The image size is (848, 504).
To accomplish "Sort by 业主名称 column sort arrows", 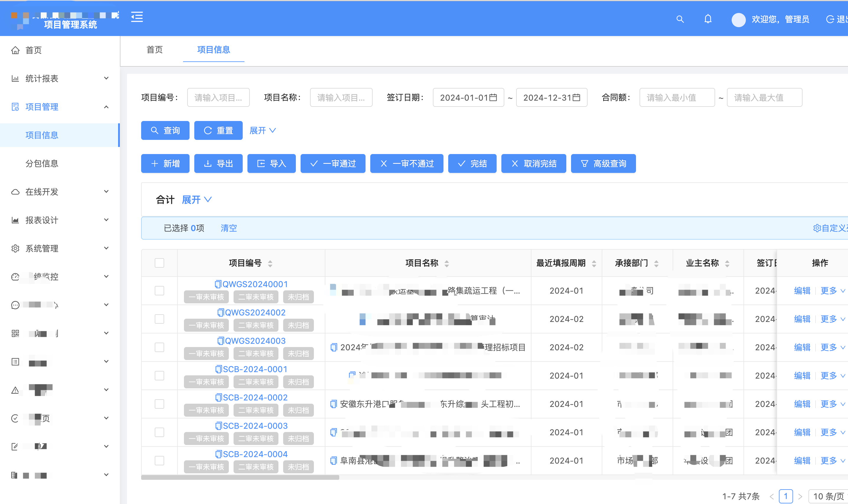I will tap(727, 264).
